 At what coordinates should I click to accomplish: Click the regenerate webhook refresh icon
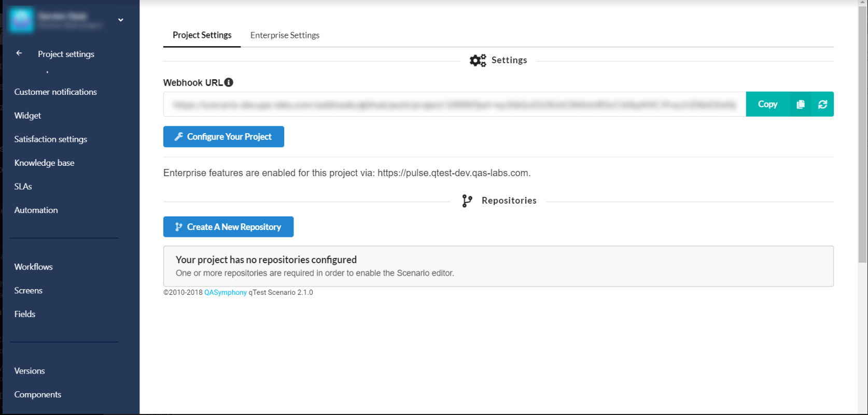tap(823, 105)
